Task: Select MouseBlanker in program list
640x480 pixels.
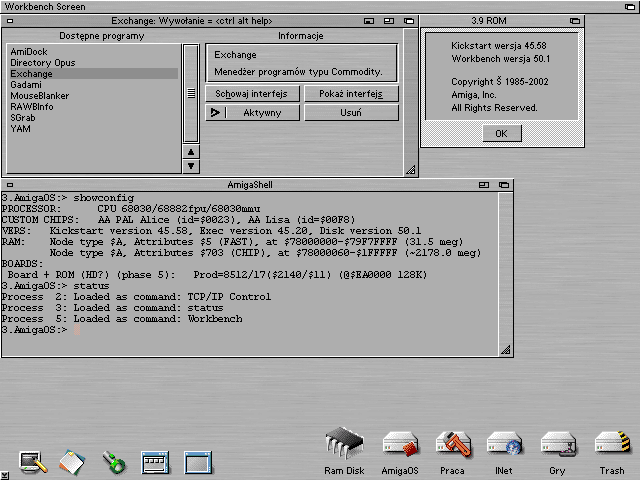Action: click(93, 96)
